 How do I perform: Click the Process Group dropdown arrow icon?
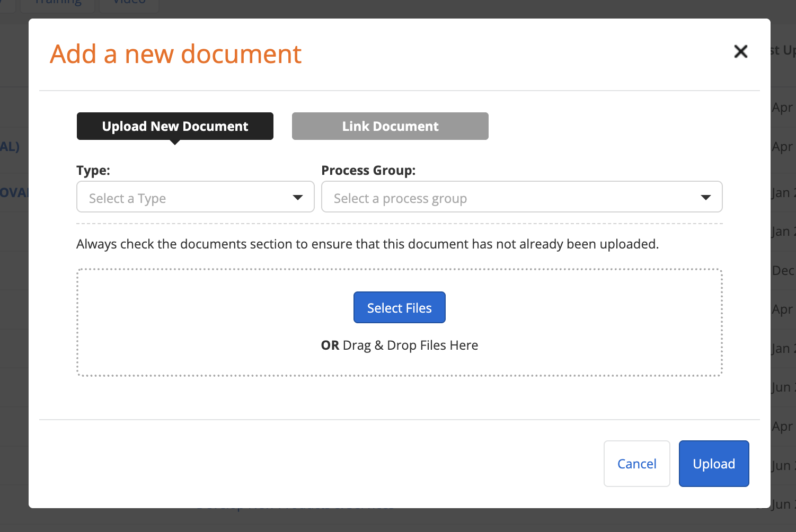(x=705, y=198)
